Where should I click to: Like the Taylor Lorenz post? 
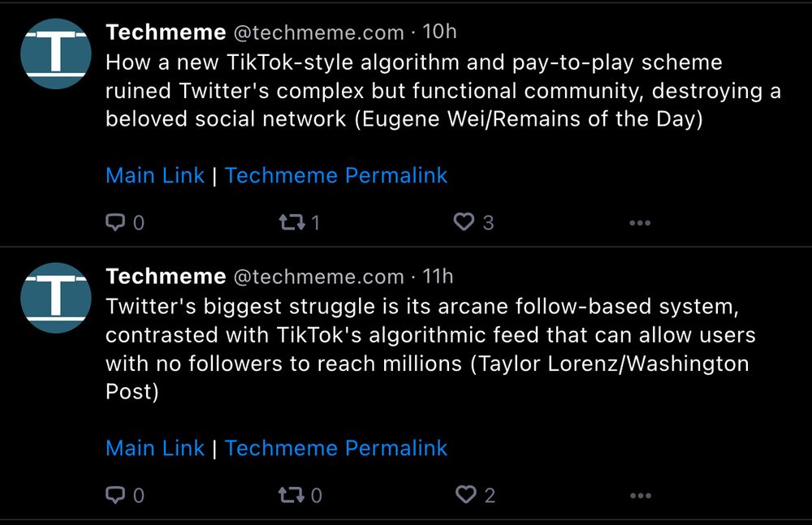point(465,494)
